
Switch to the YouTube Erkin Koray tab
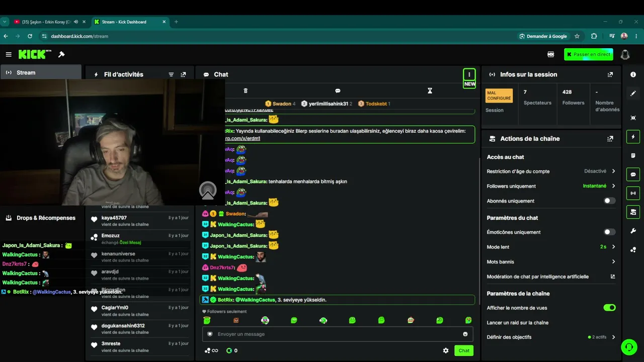50,22
